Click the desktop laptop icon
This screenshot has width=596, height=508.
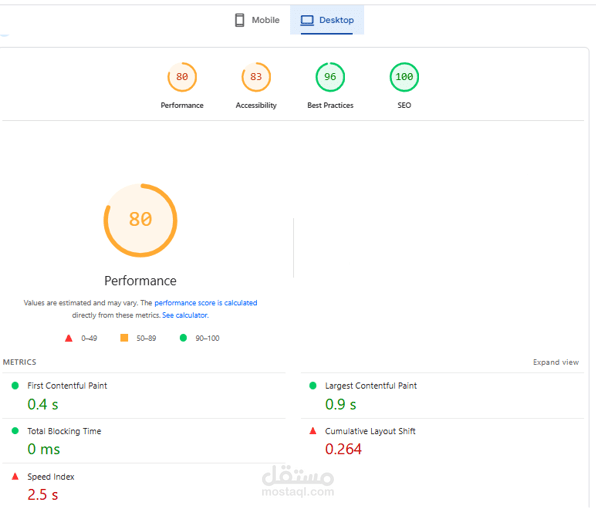[x=307, y=20]
